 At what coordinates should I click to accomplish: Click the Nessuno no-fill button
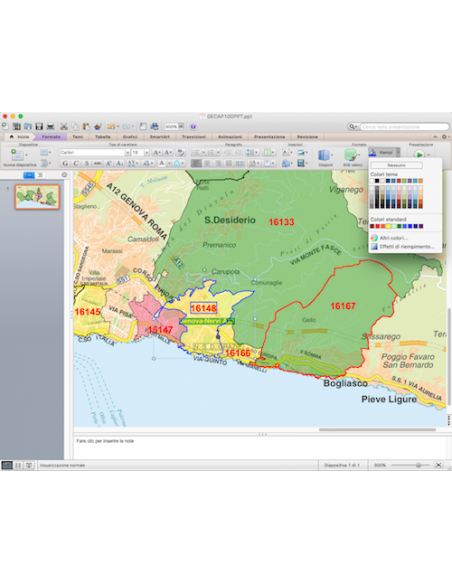(397, 165)
